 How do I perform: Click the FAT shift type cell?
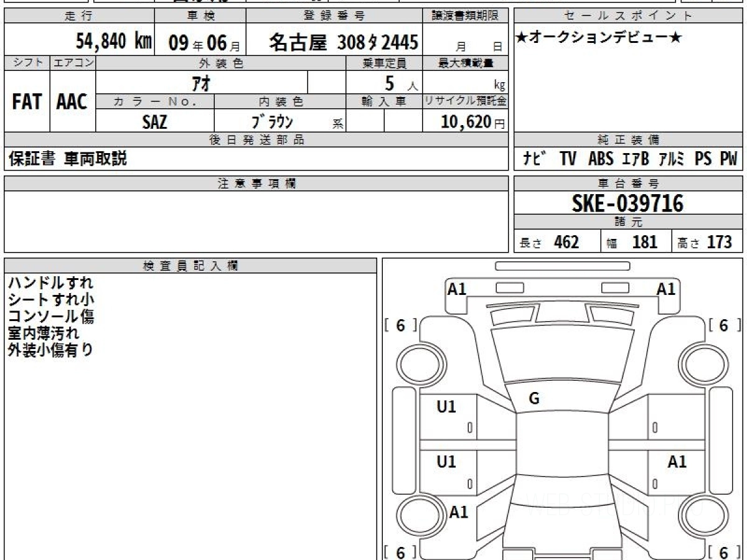tap(27, 102)
